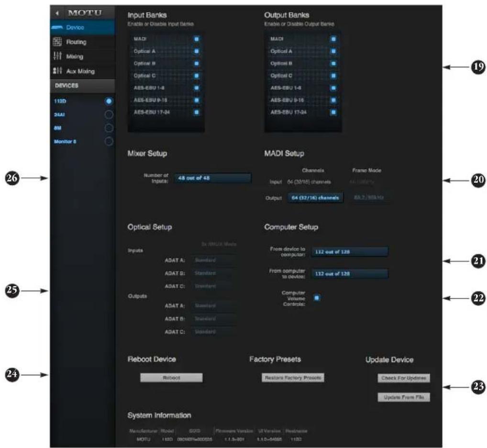Open Inputs ADAT C mode dropdown
The width and height of the screenshot is (487, 448).
(x=214, y=286)
